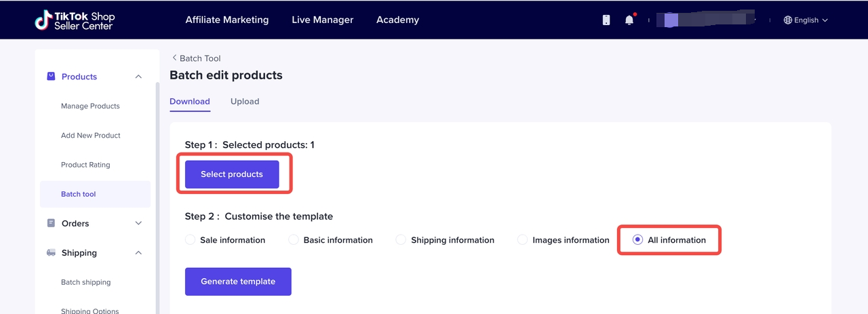The height and width of the screenshot is (314, 868).
Task: Select the Shipping information radio option
Action: click(401, 240)
